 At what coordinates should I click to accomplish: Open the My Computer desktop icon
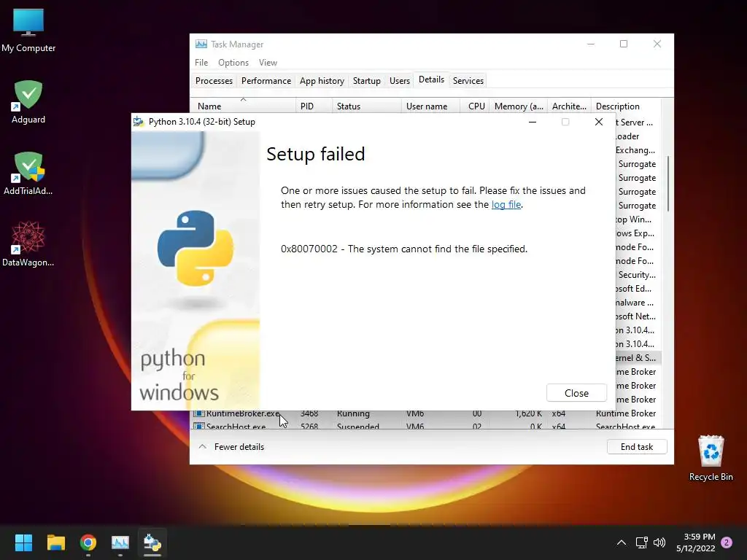[28, 31]
